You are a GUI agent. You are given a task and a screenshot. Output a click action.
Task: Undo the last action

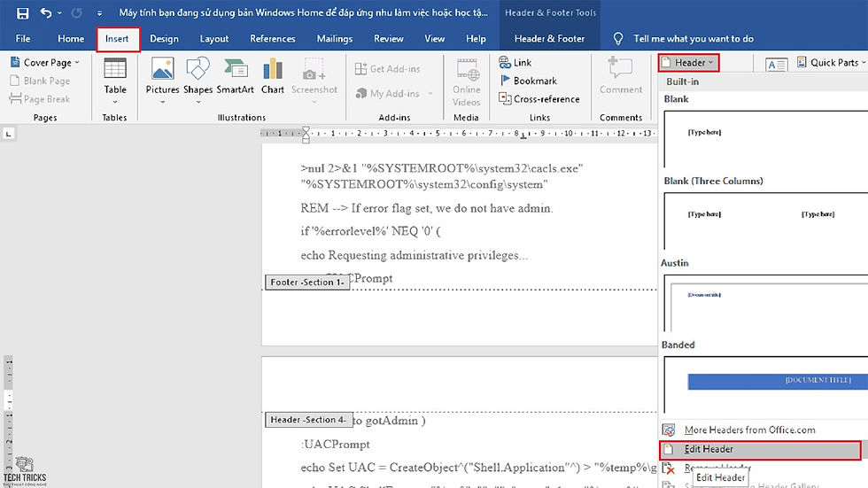[46, 12]
